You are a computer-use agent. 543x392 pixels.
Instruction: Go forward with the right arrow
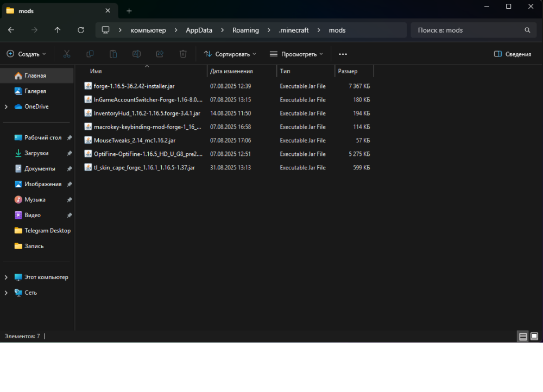click(34, 30)
